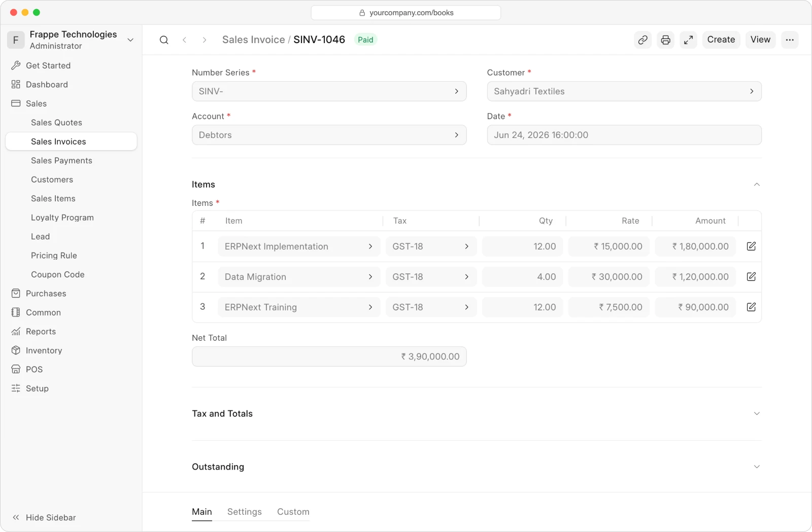Edit row of ERPNext Implementation item
This screenshot has height=532, width=812.
[752, 246]
